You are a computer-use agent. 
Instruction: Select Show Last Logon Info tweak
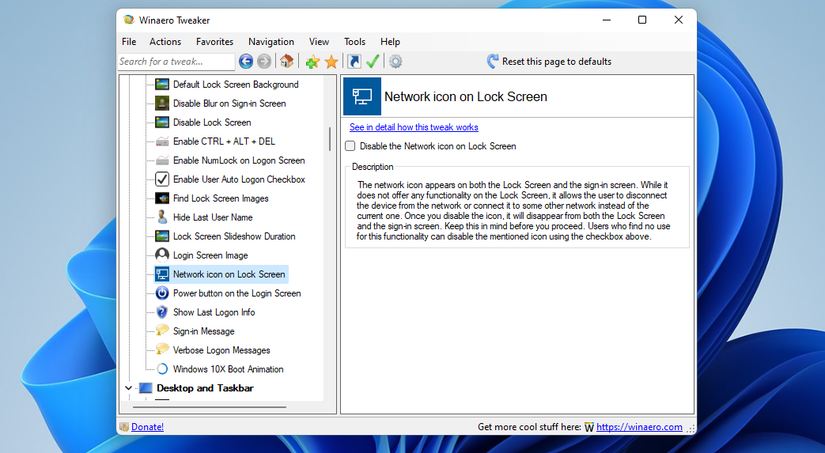point(214,312)
